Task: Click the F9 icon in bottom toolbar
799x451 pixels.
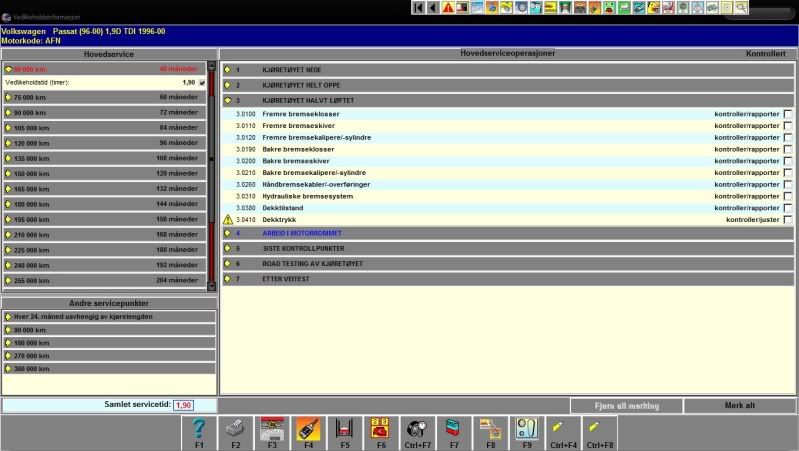Action: (x=526, y=429)
